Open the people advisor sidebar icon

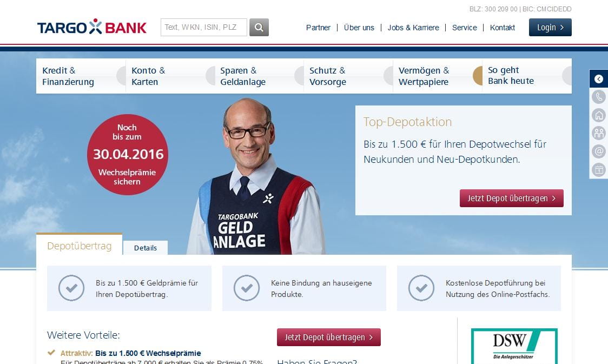point(599,133)
